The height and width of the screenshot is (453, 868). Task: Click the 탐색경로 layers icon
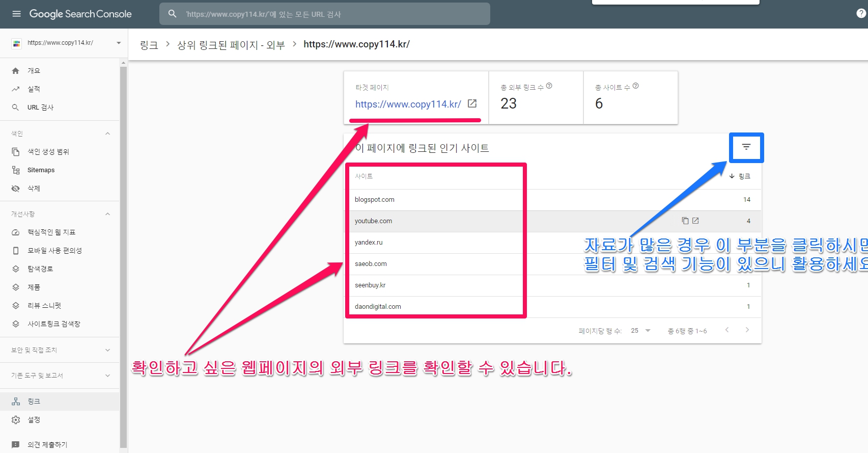tap(16, 269)
